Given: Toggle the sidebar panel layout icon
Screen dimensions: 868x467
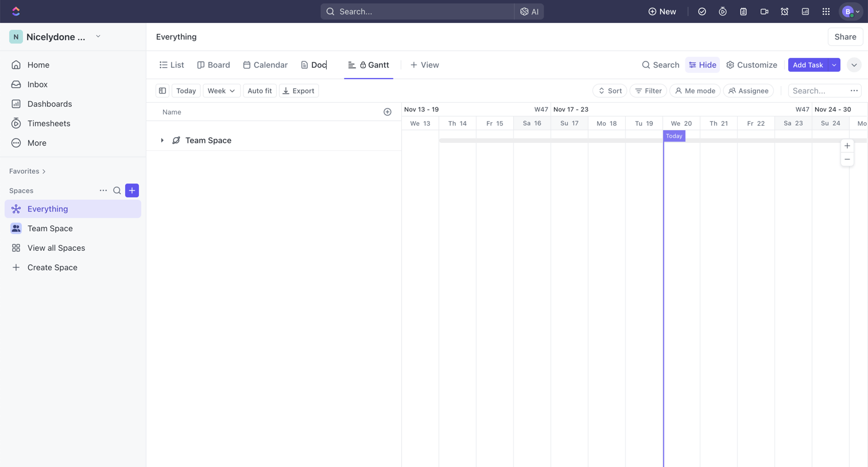Looking at the screenshot, I should click(162, 91).
